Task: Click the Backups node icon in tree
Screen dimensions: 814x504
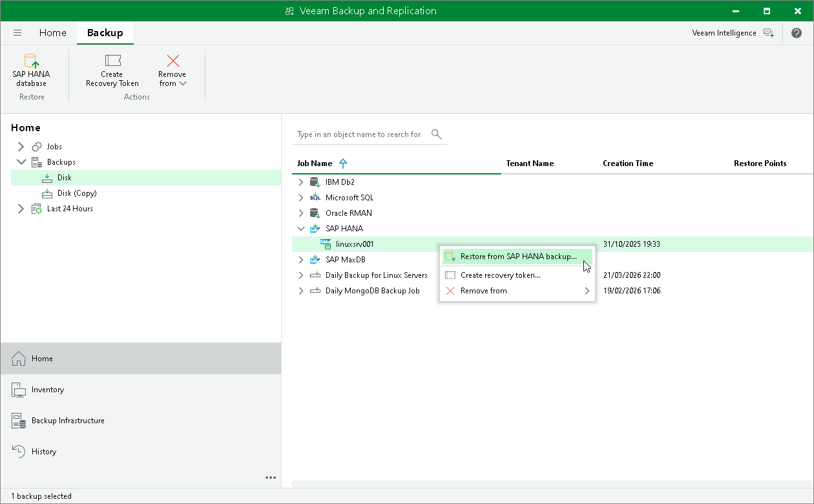Action: [x=37, y=162]
